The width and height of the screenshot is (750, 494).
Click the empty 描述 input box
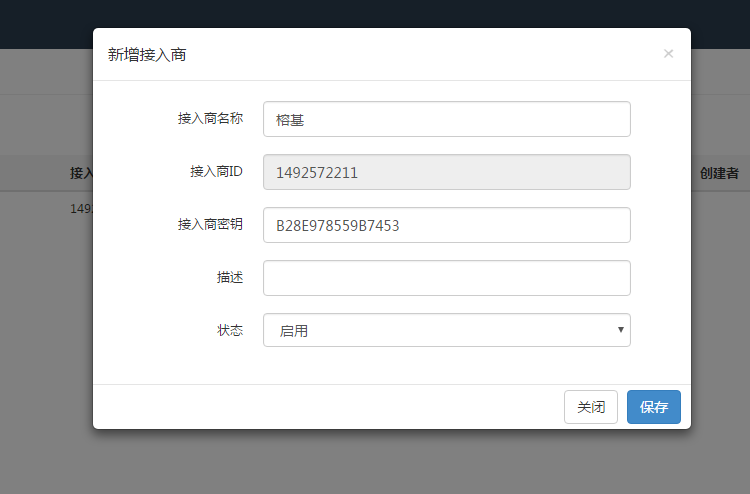tap(446, 278)
